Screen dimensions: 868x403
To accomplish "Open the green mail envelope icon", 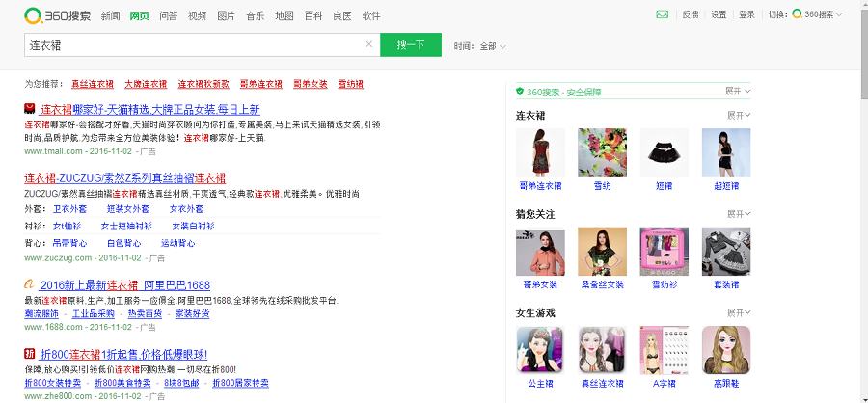I will coord(663,14).
